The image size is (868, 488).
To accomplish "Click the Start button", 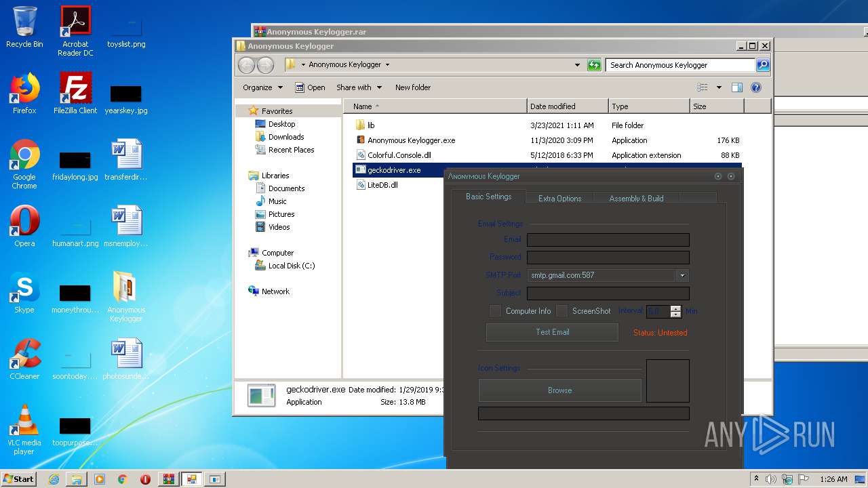I will 18,479.
